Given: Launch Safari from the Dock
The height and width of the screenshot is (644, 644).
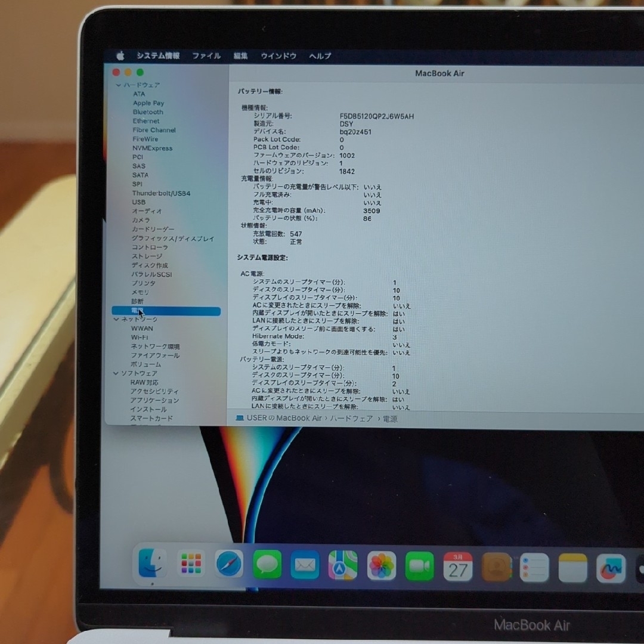Looking at the screenshot, I should [229, 563].
